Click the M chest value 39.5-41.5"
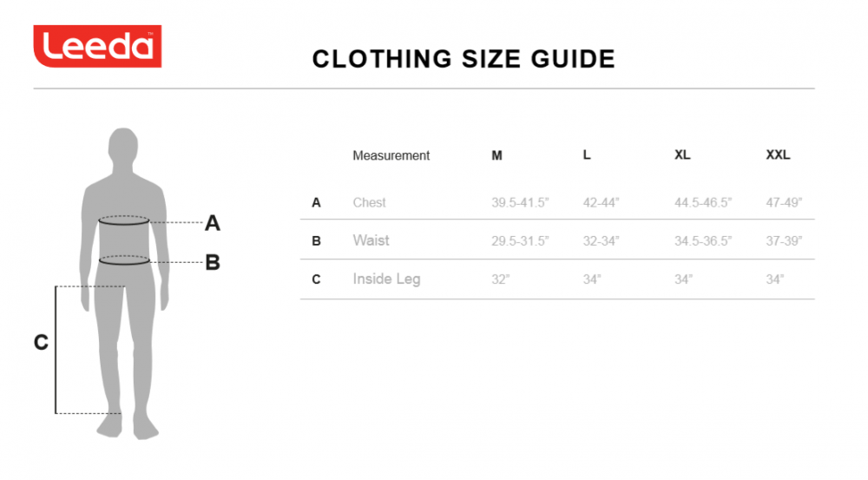 pos(520,203)
